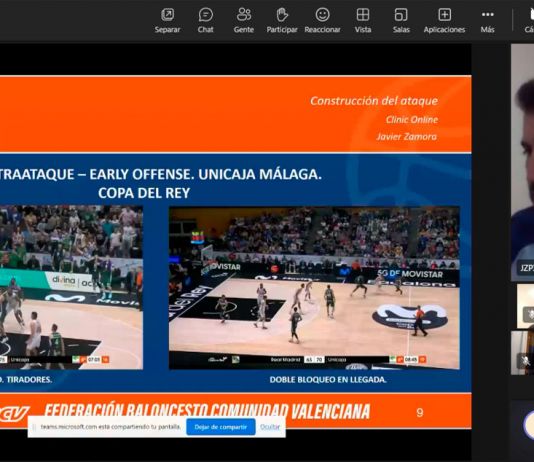
Task: Open Aplicaciones add-apps icon
Action: (x=444, y=15)
